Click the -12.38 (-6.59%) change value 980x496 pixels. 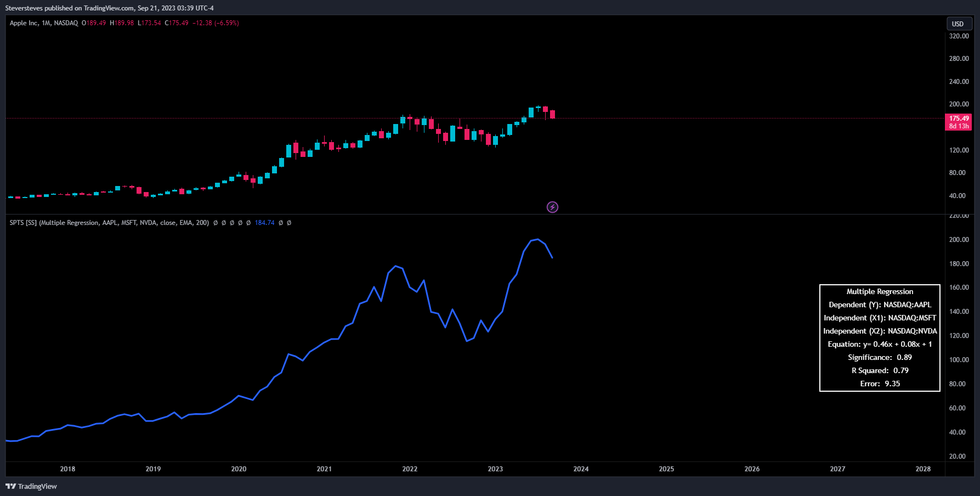pyautogui.click(x=216, y=23)
